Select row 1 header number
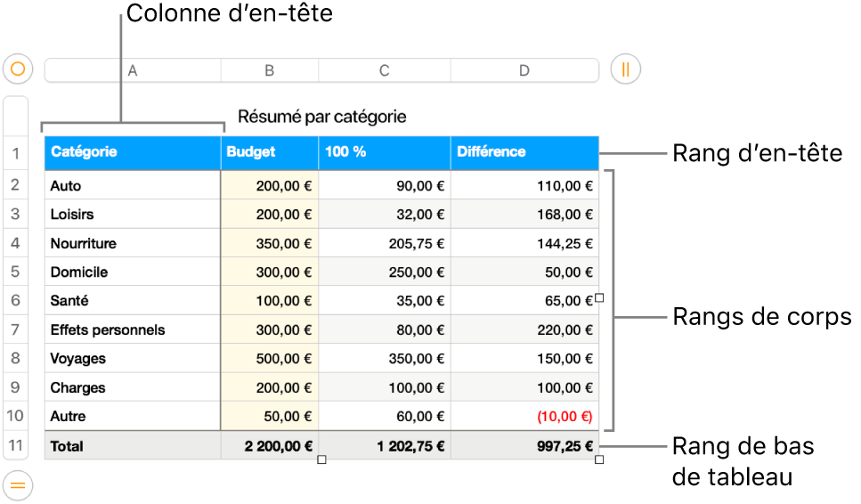The image size is (861, 504). click(x=16, y=154)
